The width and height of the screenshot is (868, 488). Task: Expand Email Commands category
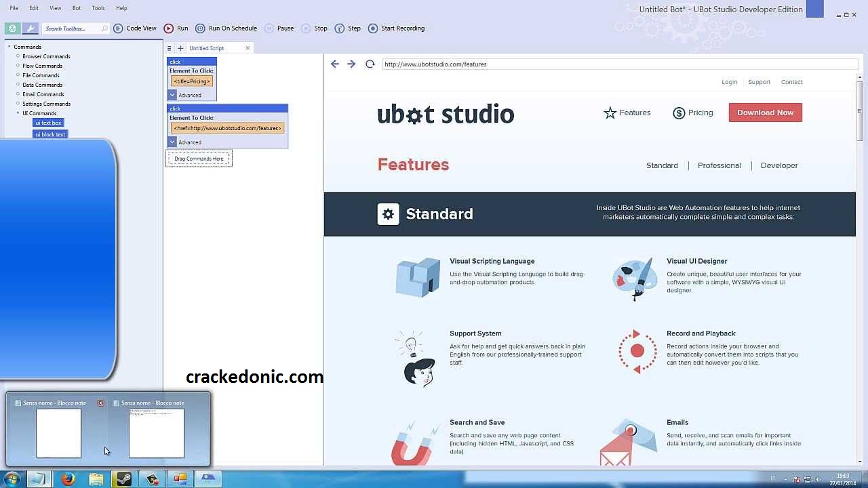click(18, 94)
